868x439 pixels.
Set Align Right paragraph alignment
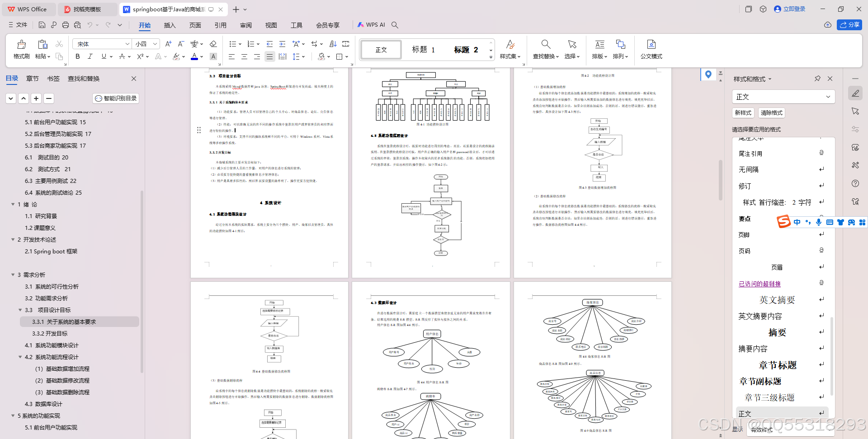(257, 56)
